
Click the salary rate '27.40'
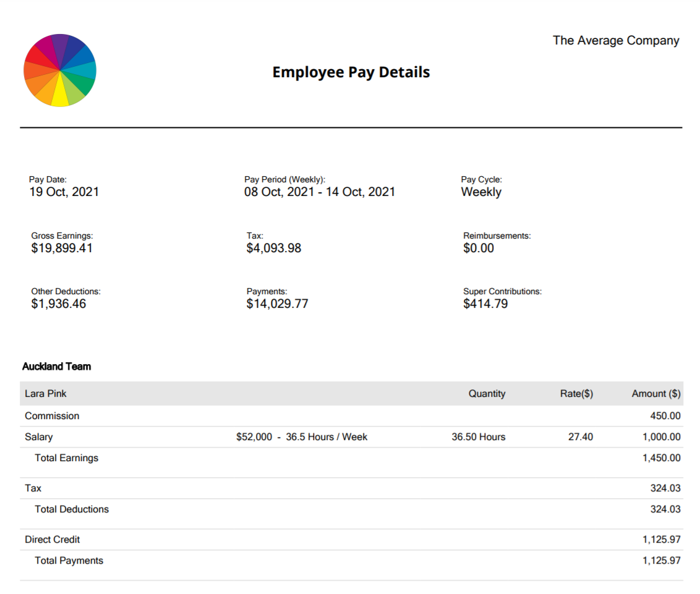click(581, 437)
